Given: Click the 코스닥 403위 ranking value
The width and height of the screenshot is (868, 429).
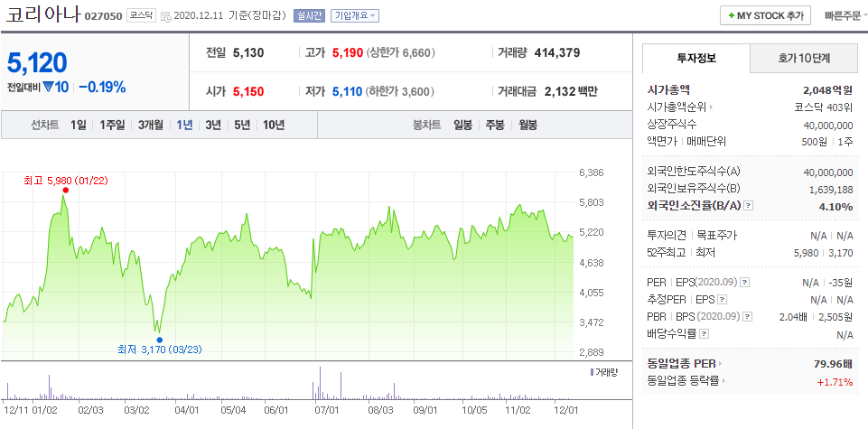Looking at the screenshot, I should pos(823,107).
